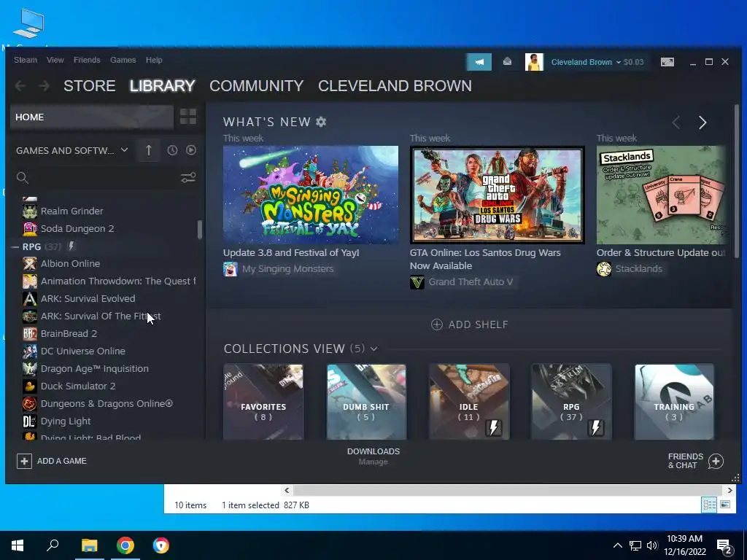Go back with the left arrow
This screenshot has height=560, width=747.
pyautogui.click(x=20, y=86)
